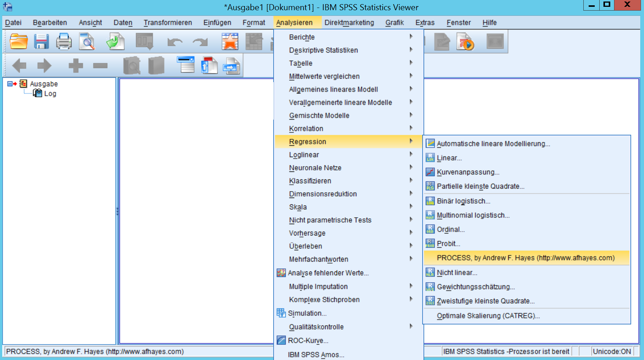Expand the Deskriptive Statistiken submenu
The height and width of the screenshot is (360, 644).
pos(348,50)
